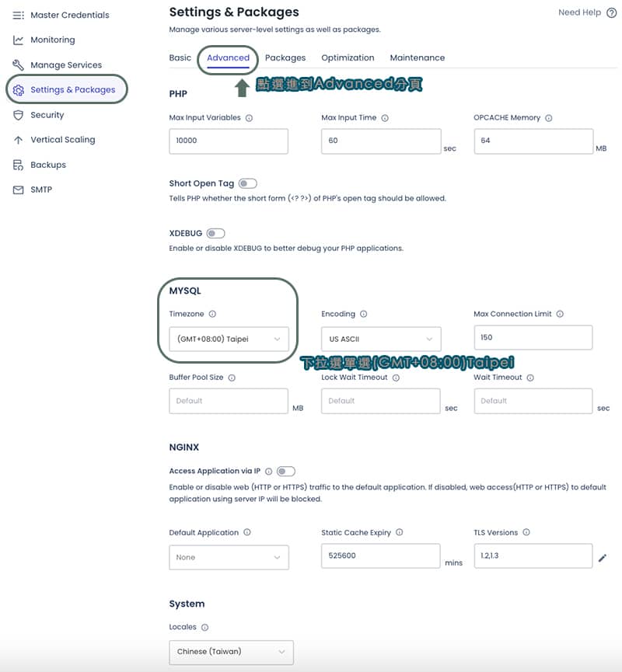Toggle Access Application via IP
The width and height of the screenshot is (622, 672).
(x=285, y=472)
